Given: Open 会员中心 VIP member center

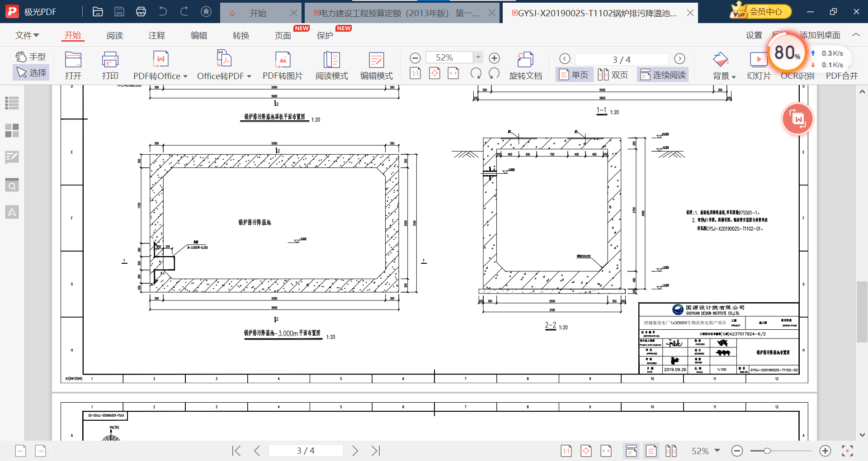Looking at the screenshot, I should tap(761, 11).
